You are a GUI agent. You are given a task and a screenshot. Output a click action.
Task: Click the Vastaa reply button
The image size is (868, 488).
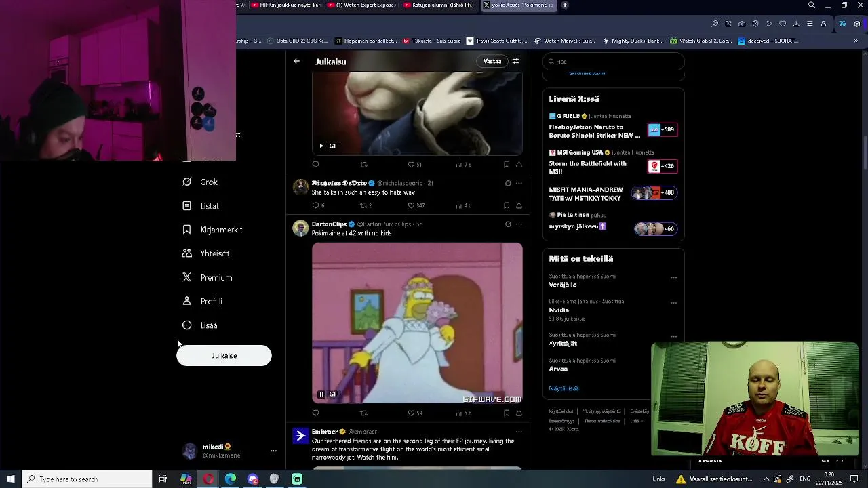492,61
